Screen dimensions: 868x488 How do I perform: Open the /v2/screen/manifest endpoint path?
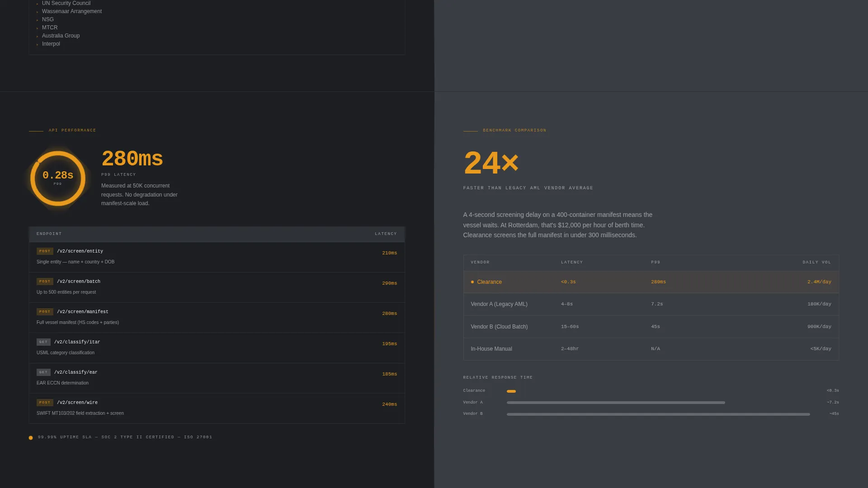point(83,312)
